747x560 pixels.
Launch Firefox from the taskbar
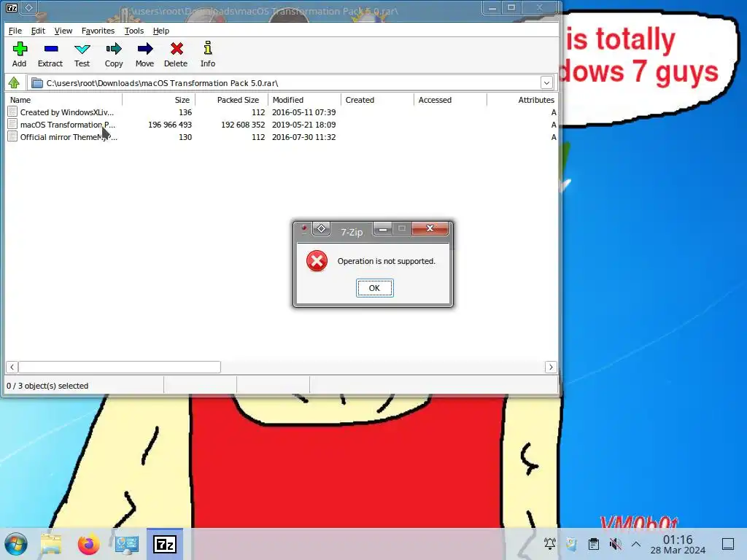[x=88, y=544]
